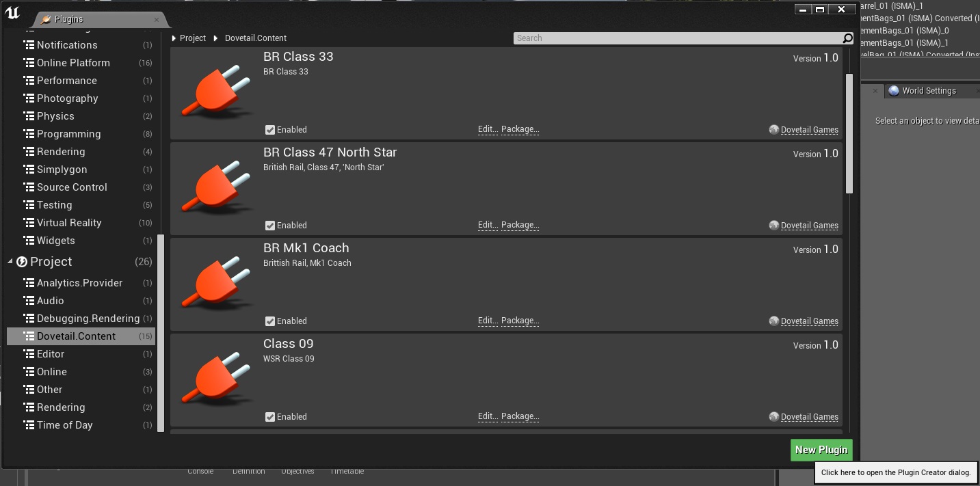980x486 pixels.
Task: Open the Package link for BR Class 47
Action: (x=520, y=225)
